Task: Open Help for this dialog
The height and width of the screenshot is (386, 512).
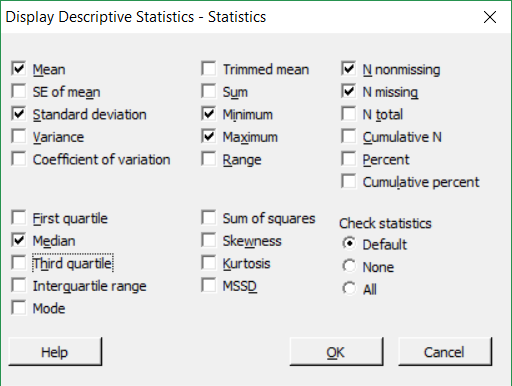Action: coord(55,352)
